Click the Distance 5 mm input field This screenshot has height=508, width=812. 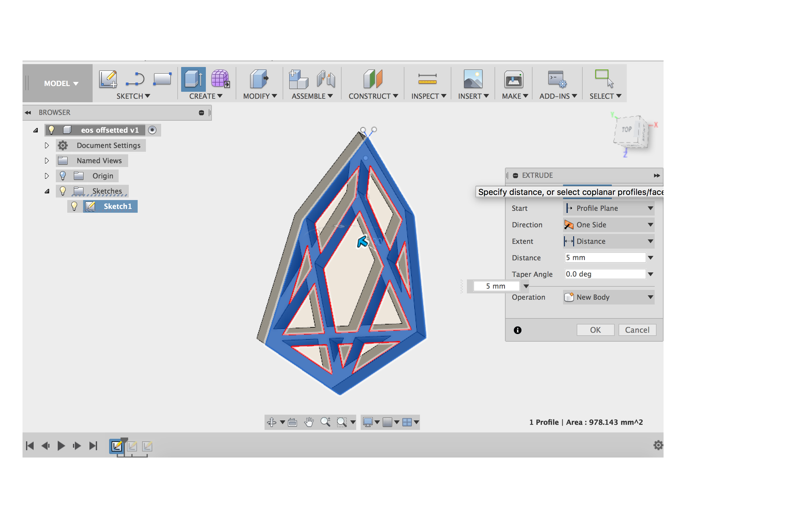coord(605,258)
